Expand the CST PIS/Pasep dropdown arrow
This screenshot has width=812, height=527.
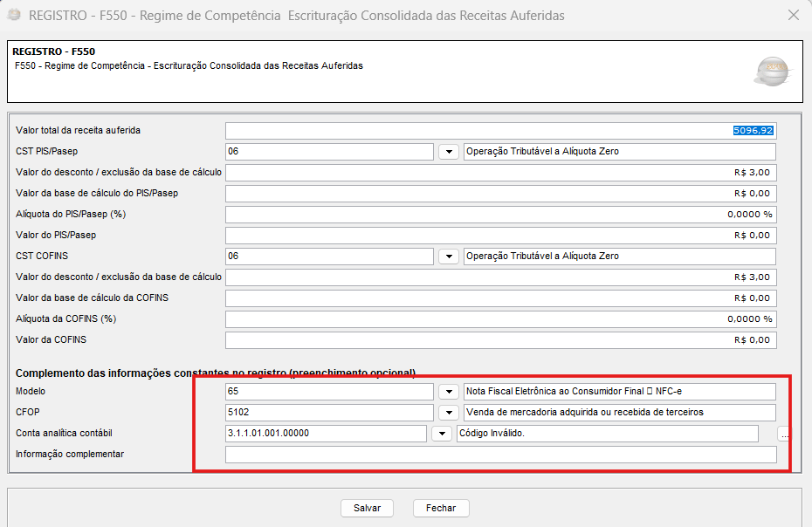coord(449,152)
